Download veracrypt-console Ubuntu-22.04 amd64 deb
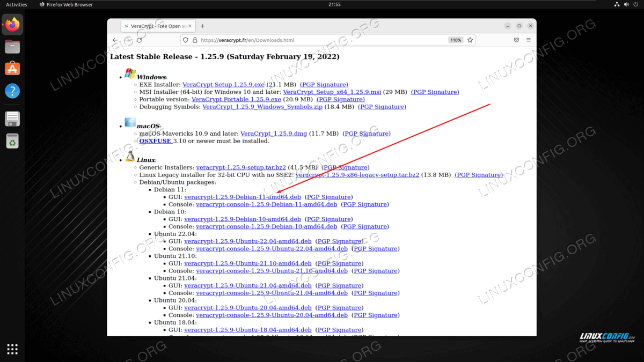The width and height of the screenshot is (644, 362). point(272,249)
